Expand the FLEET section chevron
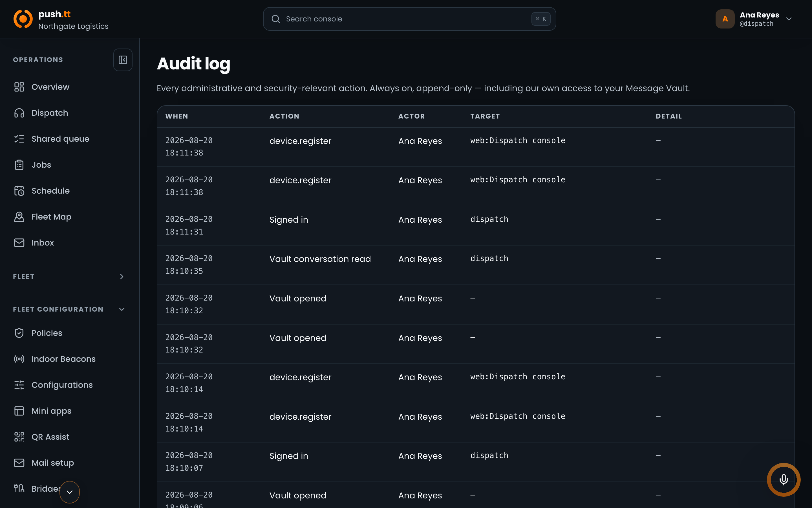 point(122,277)
